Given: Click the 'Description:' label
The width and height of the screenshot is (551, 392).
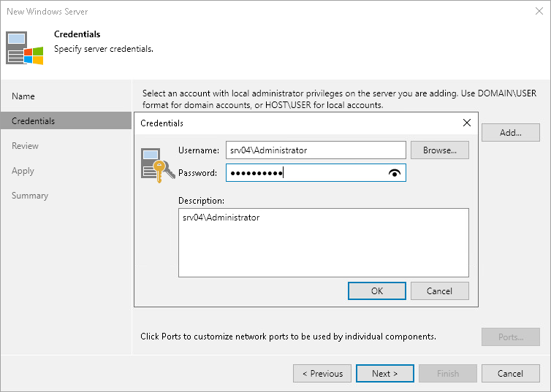Looking at the screenshot, I should (x=201, y=201).
